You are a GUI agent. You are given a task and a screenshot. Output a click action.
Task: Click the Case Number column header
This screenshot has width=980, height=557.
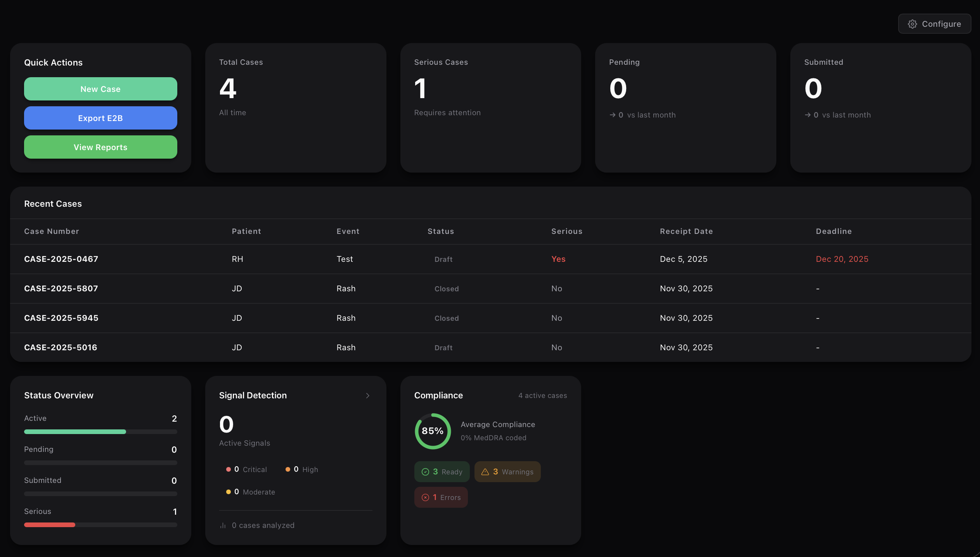[52, 231]
